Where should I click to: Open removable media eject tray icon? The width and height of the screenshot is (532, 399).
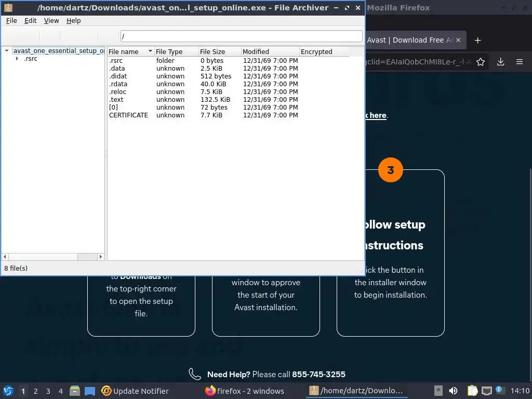click(x=438, y=391)
